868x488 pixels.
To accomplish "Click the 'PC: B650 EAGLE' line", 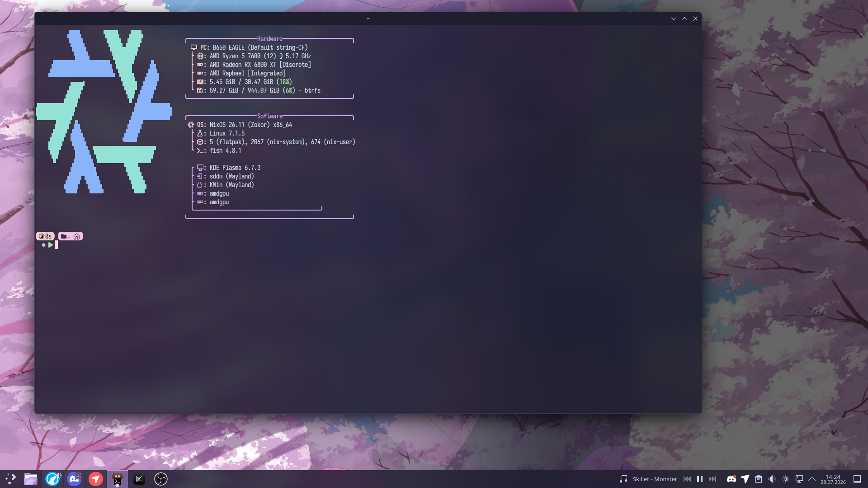I will click(x=249, y=47).
